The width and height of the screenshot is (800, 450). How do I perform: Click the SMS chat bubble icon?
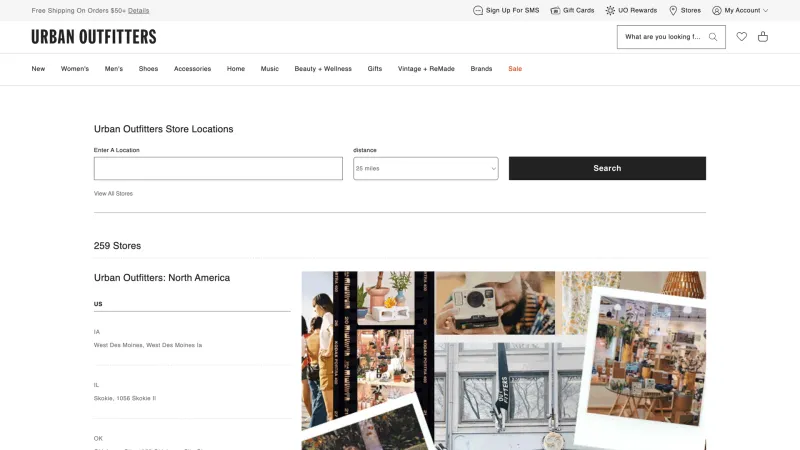478,10
